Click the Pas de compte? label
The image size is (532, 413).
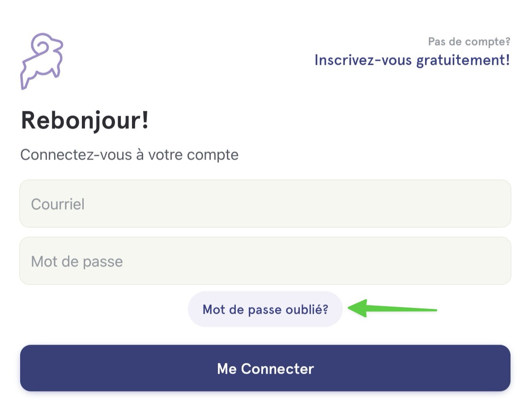[x=469, y=42]
